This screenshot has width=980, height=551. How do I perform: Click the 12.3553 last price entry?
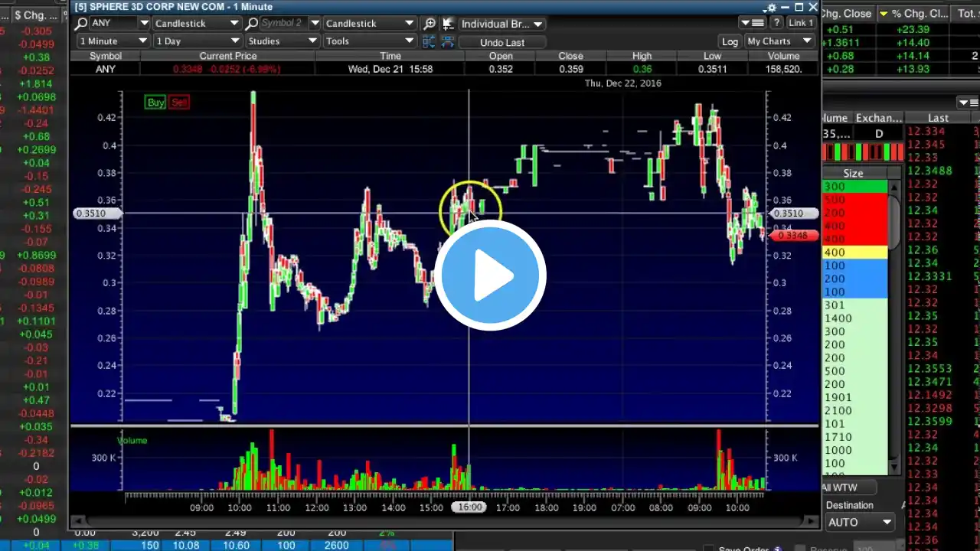pos(932,368)
